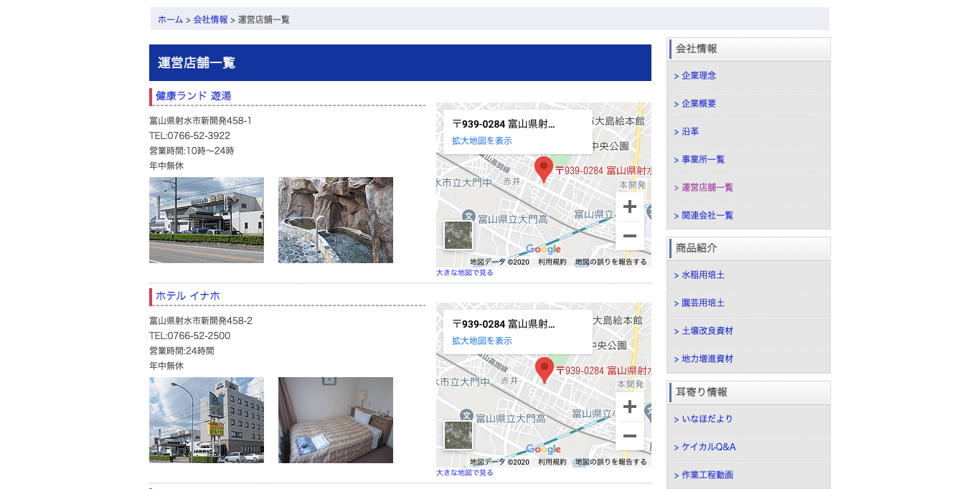
Task: View the hotel bedroom photo thumbnail
Action: 336,420
